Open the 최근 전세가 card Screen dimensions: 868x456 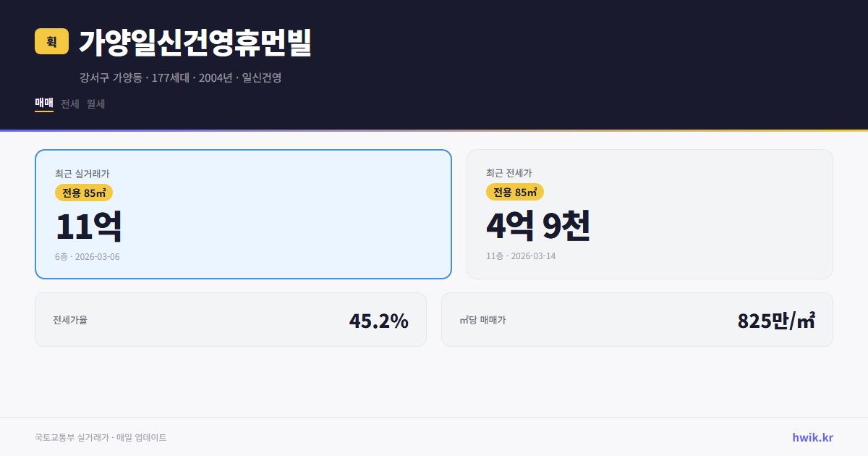(x=649, y=214)
